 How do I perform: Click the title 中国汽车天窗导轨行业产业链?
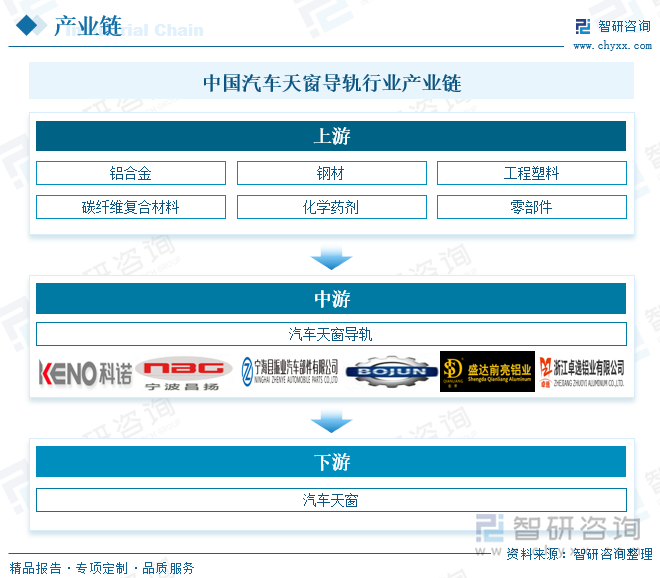(x=332, y=83)
